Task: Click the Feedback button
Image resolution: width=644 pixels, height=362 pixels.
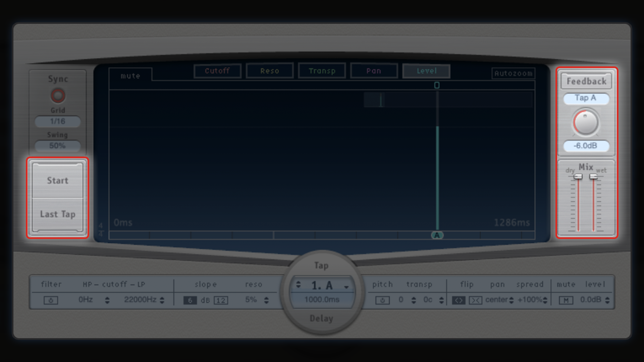Action: [586, 81]
